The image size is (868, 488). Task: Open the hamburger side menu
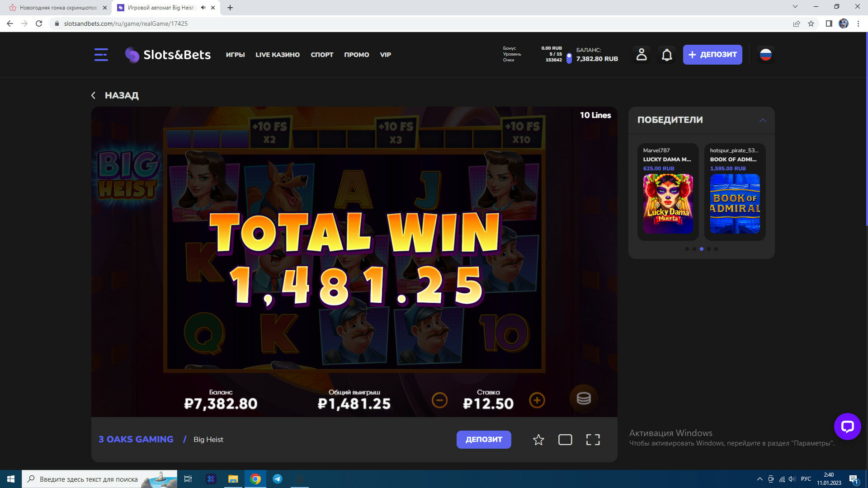(101, 55)
